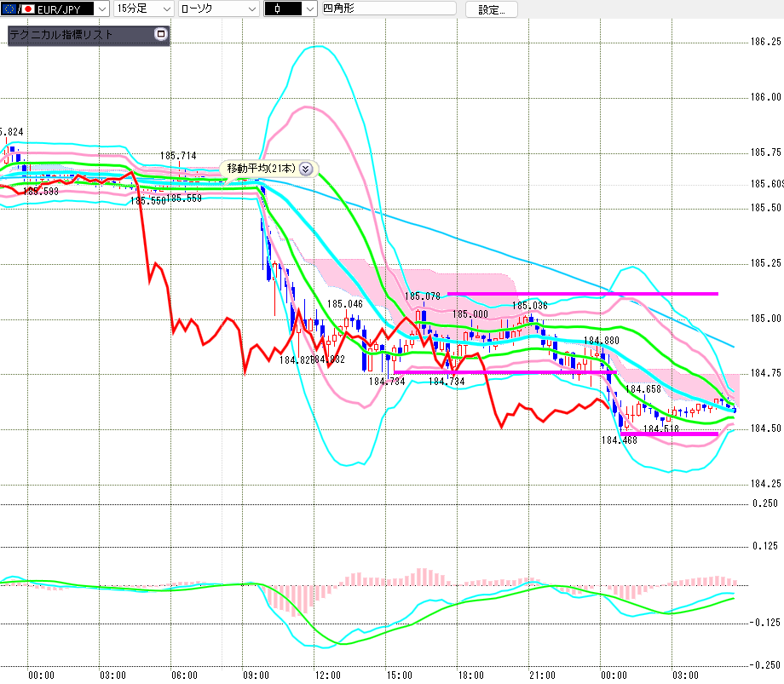Click the candlestick icon in the black style box
The height and width of the screenshot is (684, 784).
click(x=278, y=9)
